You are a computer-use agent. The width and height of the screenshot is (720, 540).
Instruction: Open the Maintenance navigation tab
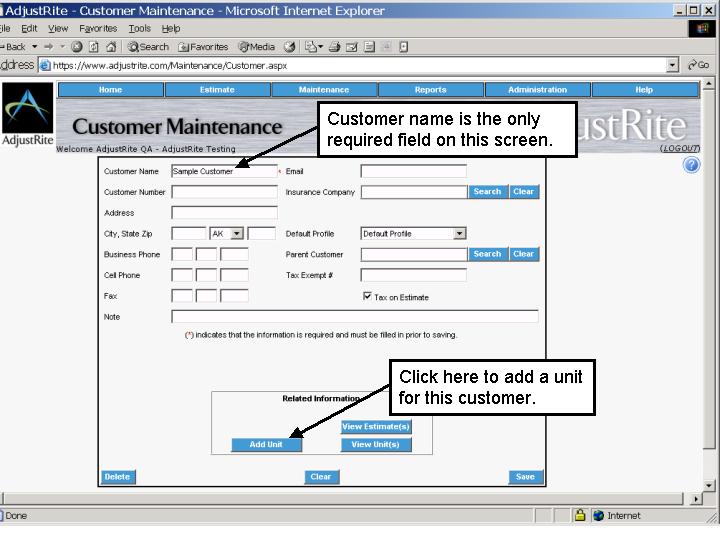pyautogui.click(x=324, y=90)
